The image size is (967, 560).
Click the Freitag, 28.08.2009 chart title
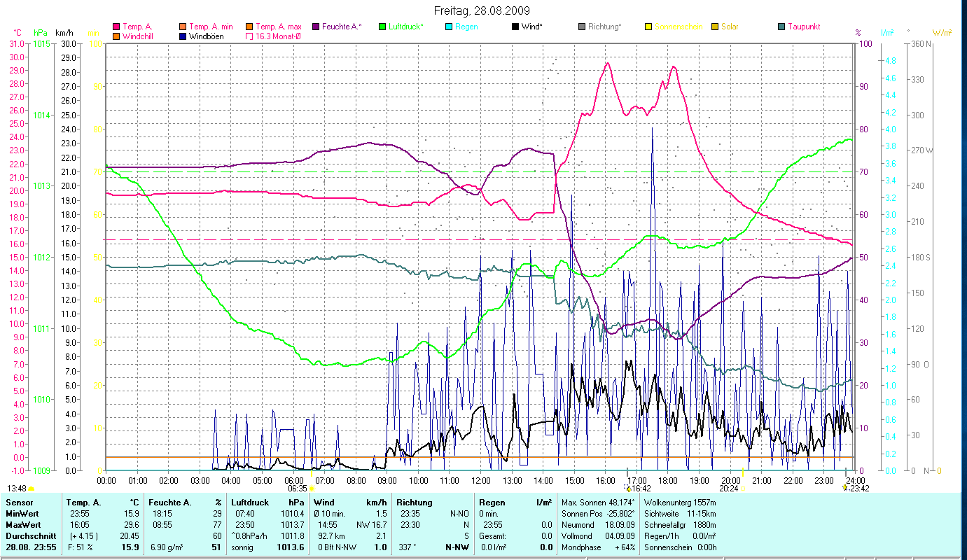click(482, 10)
